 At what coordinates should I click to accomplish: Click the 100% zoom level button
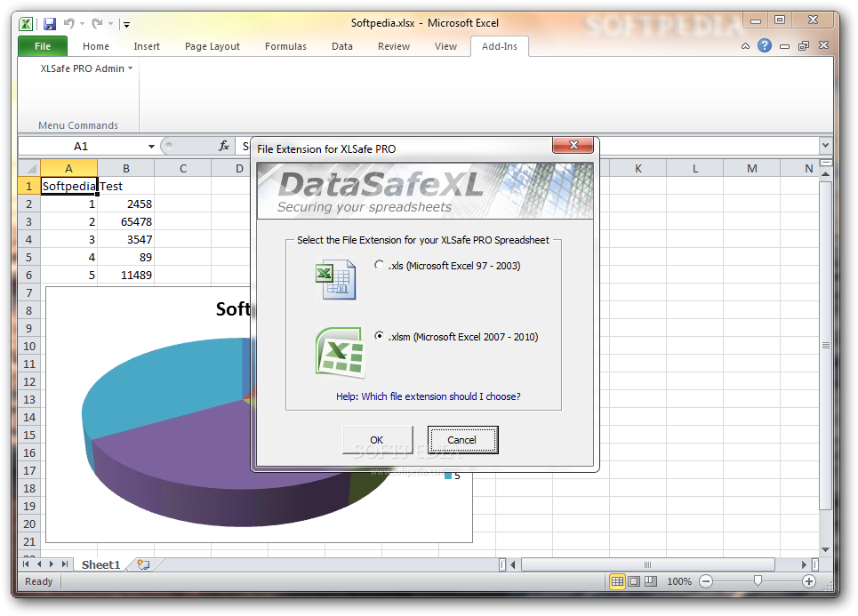pos(679,581)
